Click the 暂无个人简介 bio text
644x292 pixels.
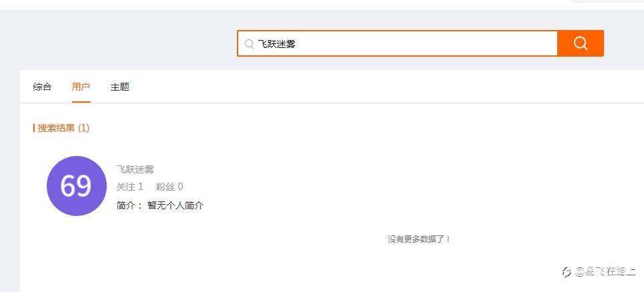[176, 205]
